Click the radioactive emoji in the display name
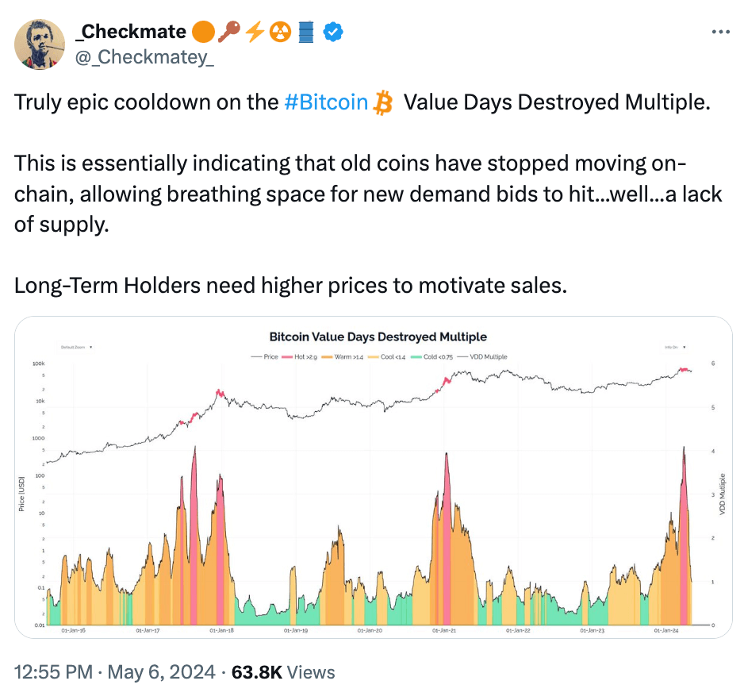 coord(281,32)
